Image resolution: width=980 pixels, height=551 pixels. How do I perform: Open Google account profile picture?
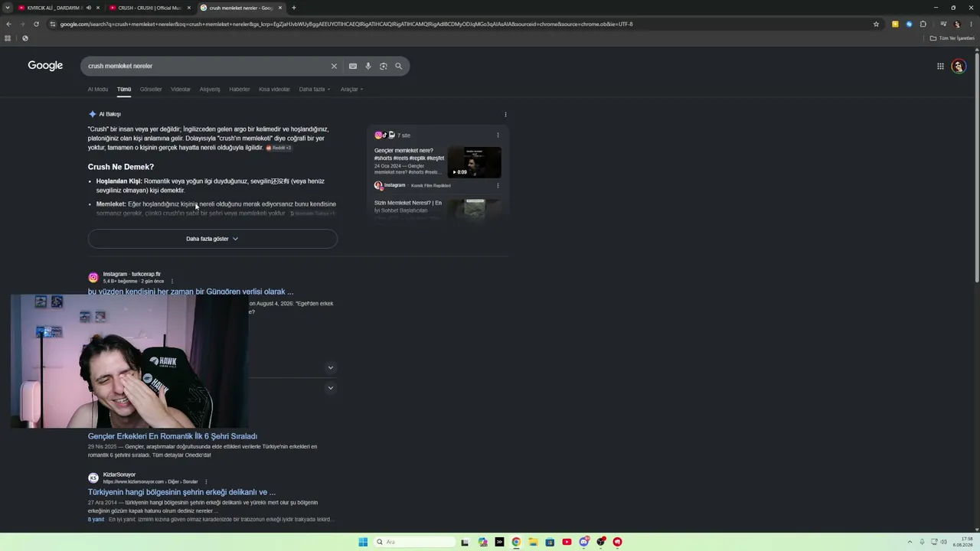[x=959, y=66]
